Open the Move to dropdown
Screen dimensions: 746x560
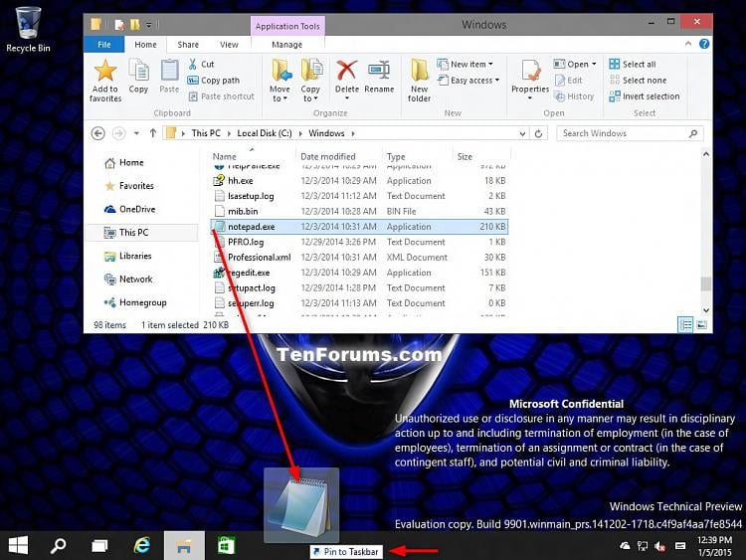click(280, 80)
